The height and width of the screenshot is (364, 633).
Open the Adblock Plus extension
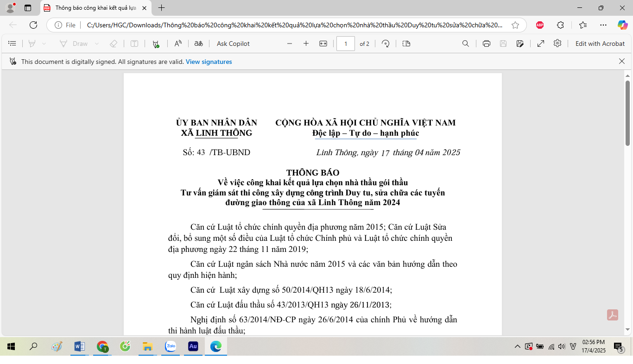pos(540,25)
